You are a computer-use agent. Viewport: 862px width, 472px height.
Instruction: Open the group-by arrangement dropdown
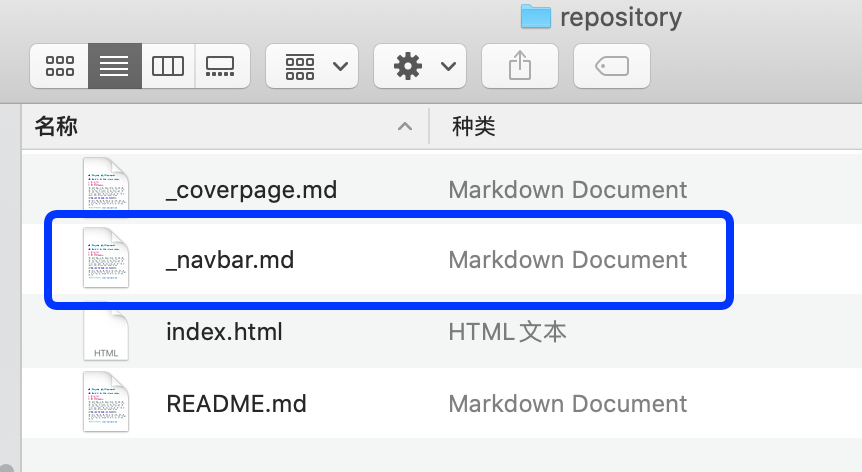tap(312, 66)
